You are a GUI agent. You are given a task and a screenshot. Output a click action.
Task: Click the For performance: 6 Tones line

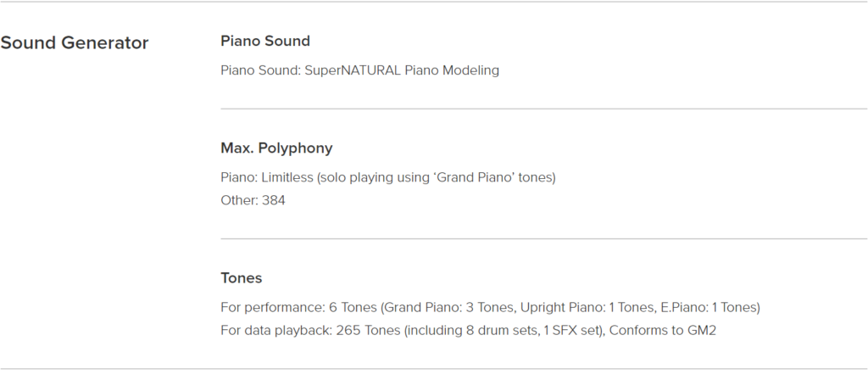(490, 307)
